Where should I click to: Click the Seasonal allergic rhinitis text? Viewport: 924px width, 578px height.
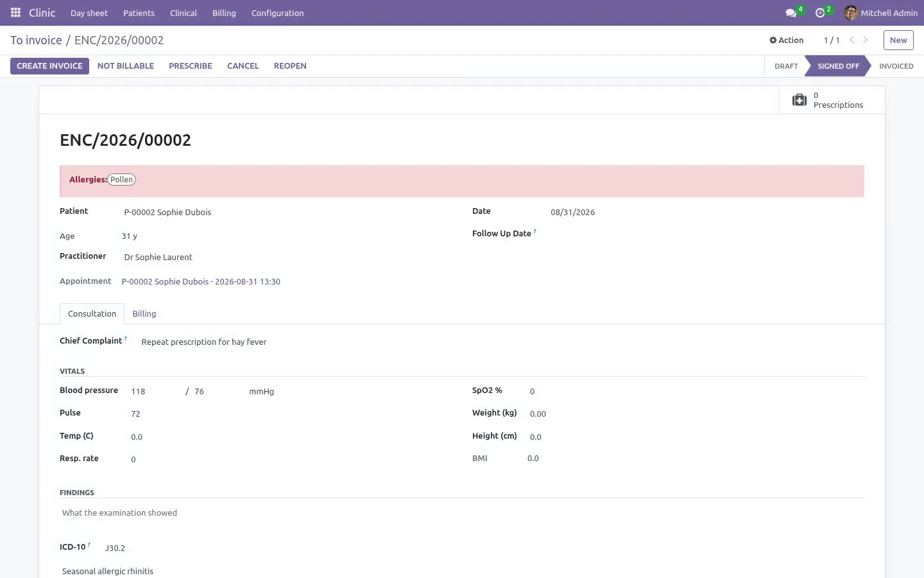(x=108, y=571)
